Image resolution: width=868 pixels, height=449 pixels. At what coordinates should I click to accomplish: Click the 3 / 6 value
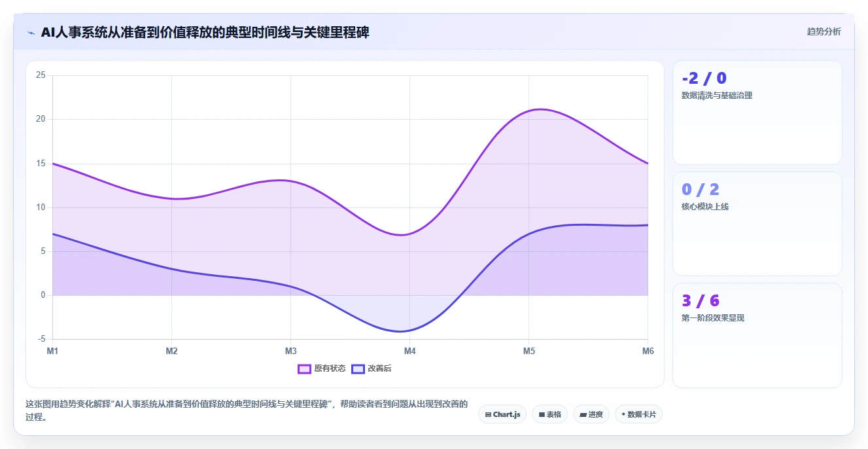(700, 301)
